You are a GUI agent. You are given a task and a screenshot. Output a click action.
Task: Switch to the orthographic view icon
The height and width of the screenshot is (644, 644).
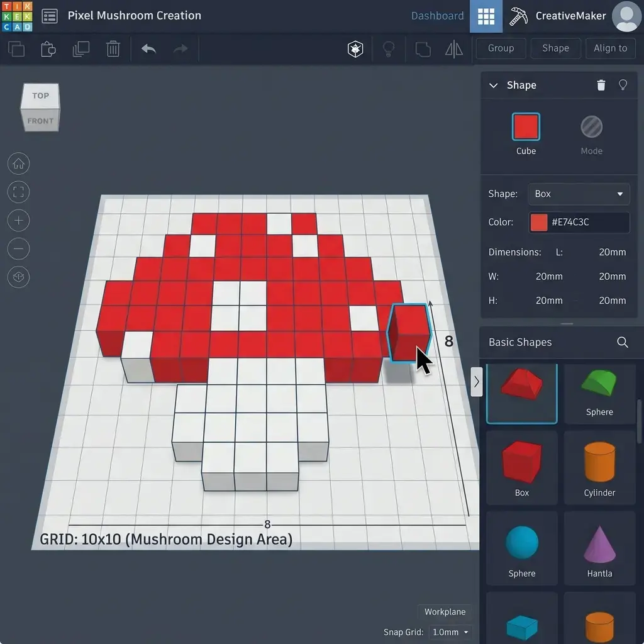[18, 277]
